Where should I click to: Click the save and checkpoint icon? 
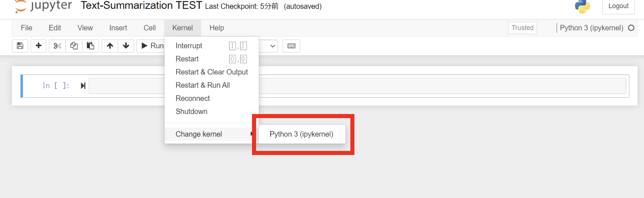(20, 46)
